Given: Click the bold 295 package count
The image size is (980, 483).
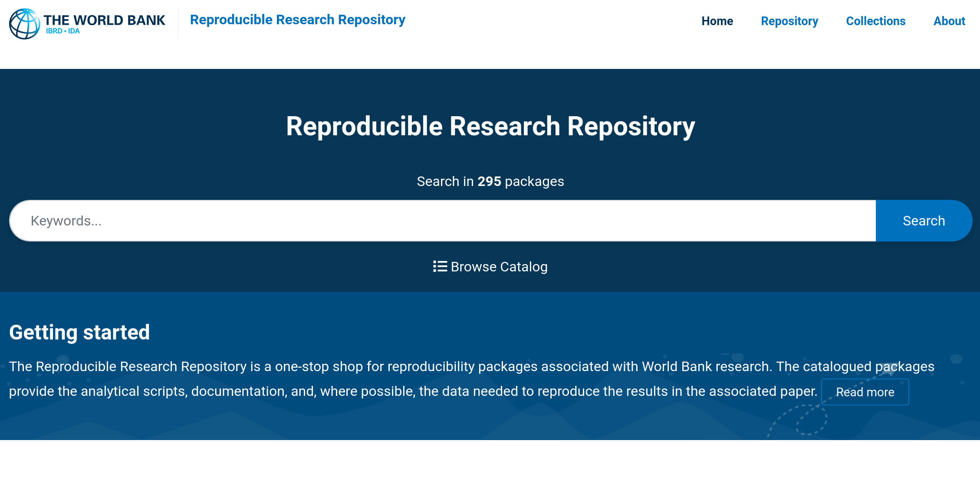Looking at the screenshot, I should pos(489,181).
